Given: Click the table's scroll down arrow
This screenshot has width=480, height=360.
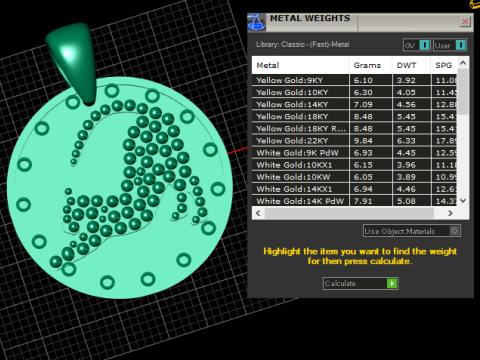Looking at the screenshot, I should [463, 200].
